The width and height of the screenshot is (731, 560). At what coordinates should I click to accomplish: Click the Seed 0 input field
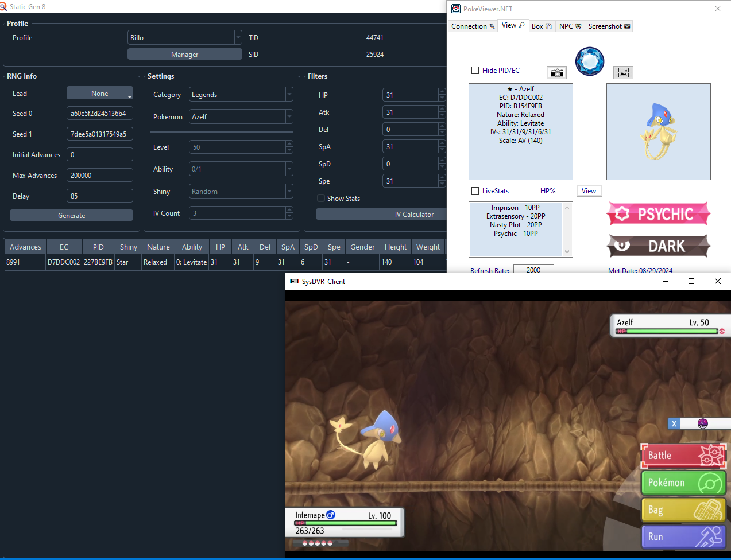(100, 113)
